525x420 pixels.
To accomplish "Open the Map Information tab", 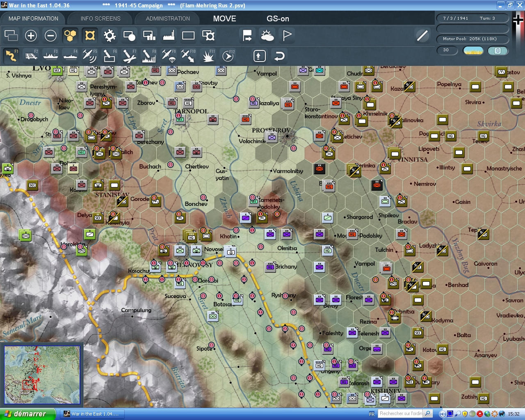I will click(x=33, y=18).
